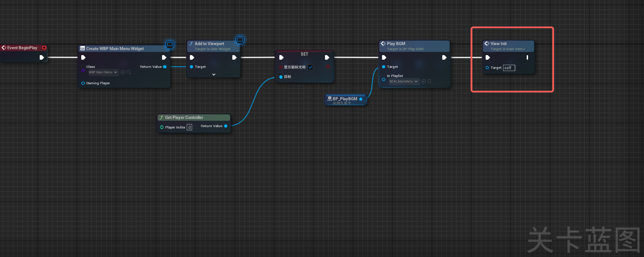Viewport: 644px width, 257px height.
Task: Click the red boolean output pin of SET node
Action: [328, 67]
